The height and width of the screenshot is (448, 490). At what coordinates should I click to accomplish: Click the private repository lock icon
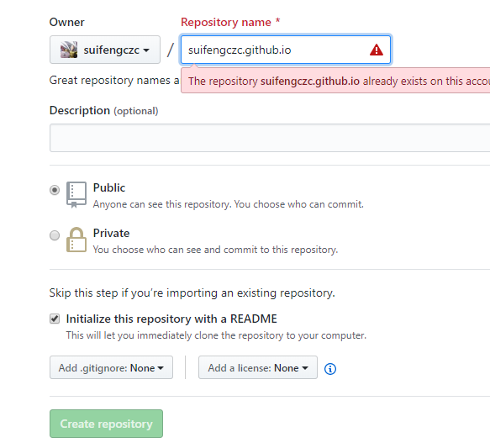click(76, 240)
